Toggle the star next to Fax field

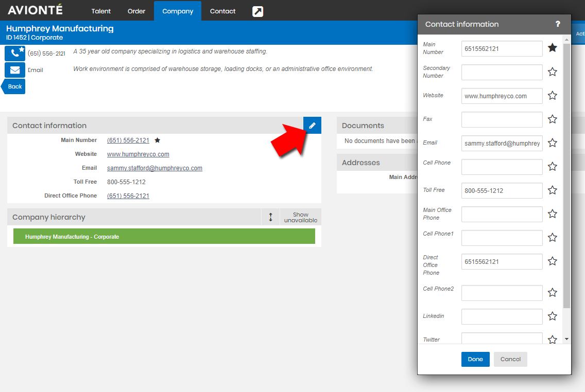pyautogui.click(x=553, y=119)
